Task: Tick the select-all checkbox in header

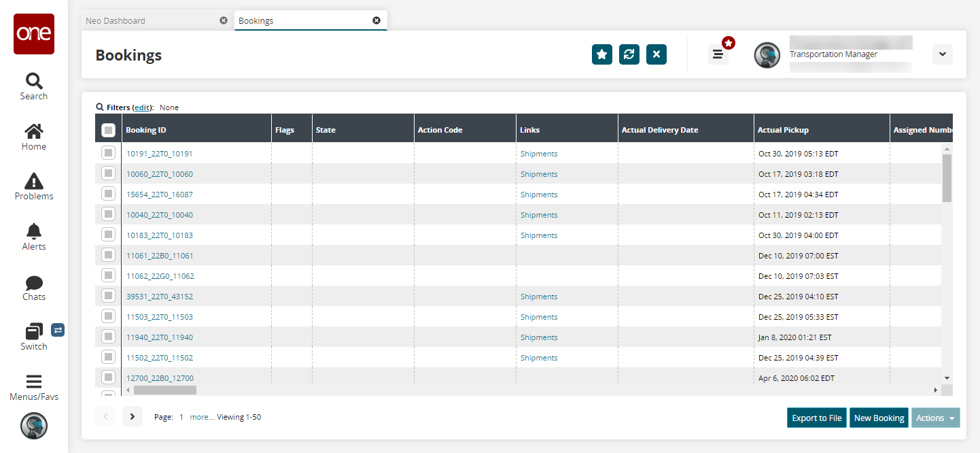Action: point(108,130)
